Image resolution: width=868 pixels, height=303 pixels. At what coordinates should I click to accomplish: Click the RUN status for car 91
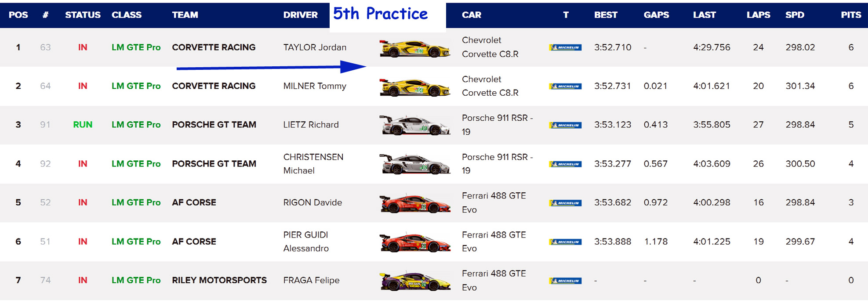tap(83, 125)
